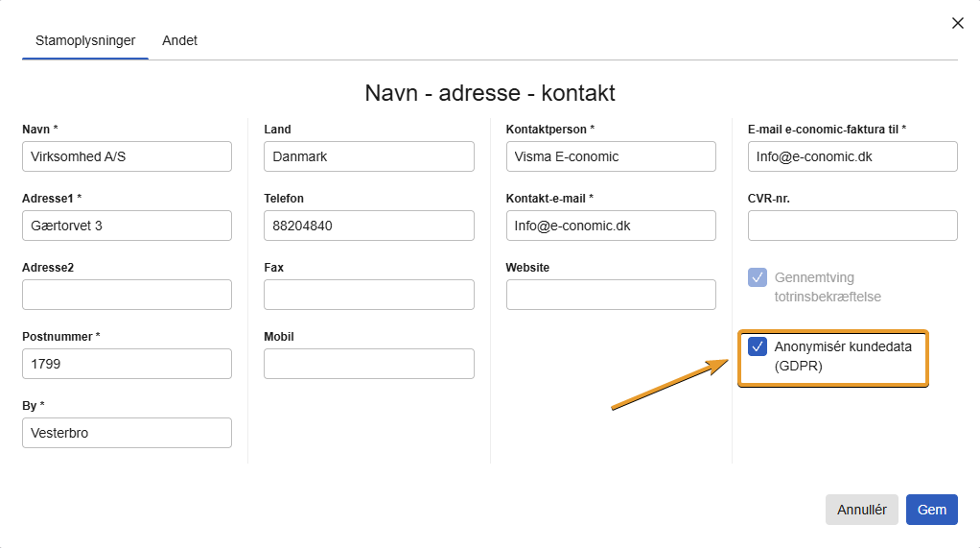Click the Kontakt-e-mail field
The image size is (980, 548).
pyautogui.click(x=611, y=226)
